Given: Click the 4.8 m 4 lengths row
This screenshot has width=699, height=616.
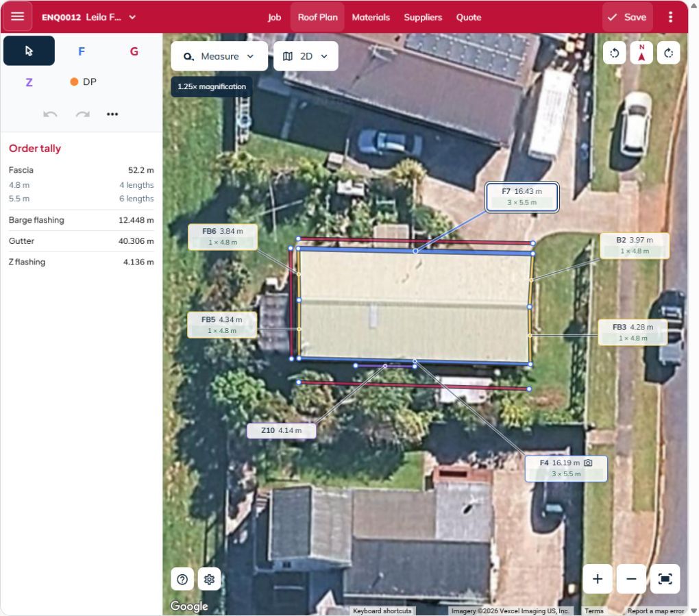Looking at the screenshot, I should (81, 185).
